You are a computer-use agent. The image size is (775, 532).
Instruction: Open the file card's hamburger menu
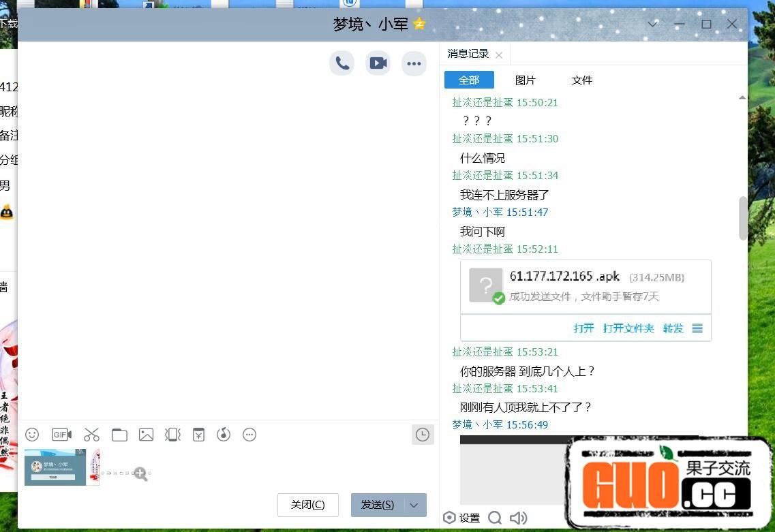tap(697, 328)
